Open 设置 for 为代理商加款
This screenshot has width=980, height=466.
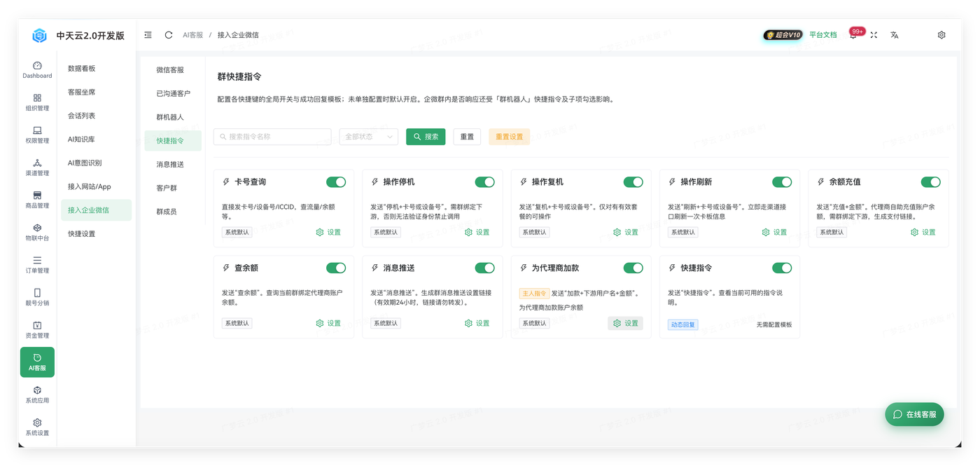625,323
